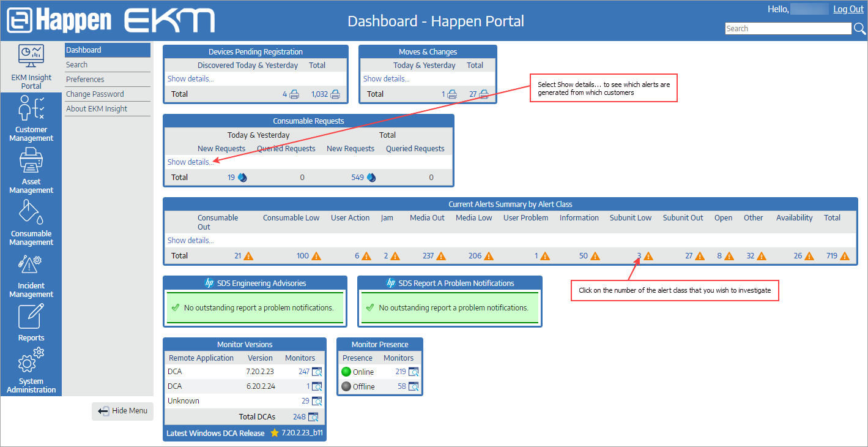View monitors list icon for DCA 7.20.2.23

(317, 372)
